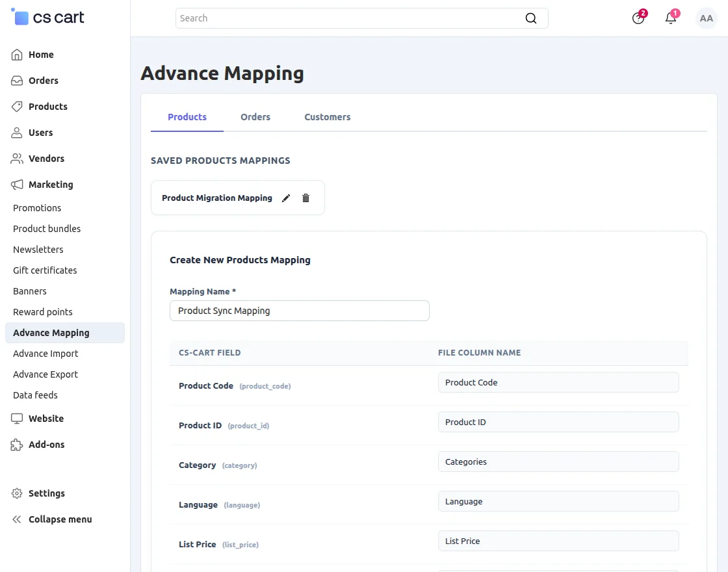Viewport: 728px width, 572px height.
Task: Click the Product ID file column field
Action: pyautogui.click(x=558, y=422)
